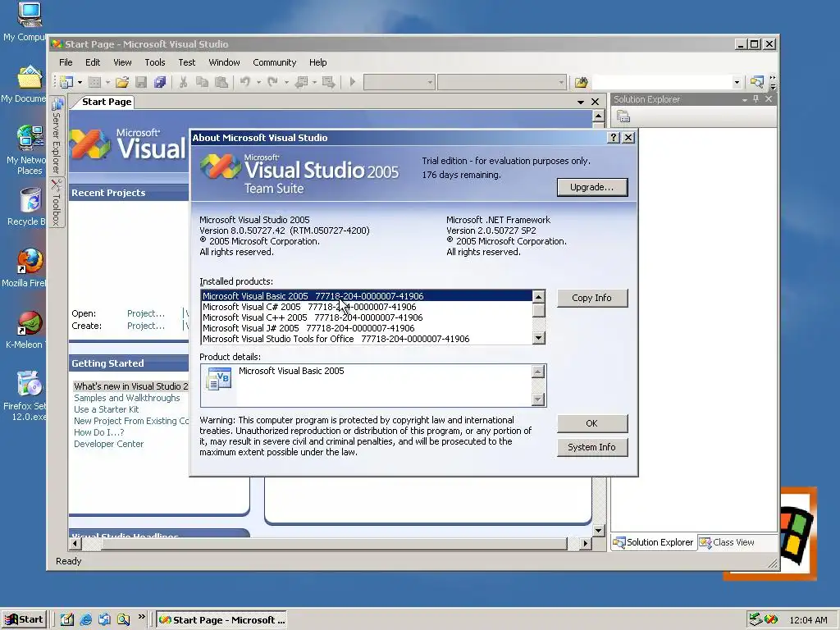Click Start Page horizontal scrollbar right arrow
Image resolution: width=840 pixels, height=630 pixels.
point(586,544)
